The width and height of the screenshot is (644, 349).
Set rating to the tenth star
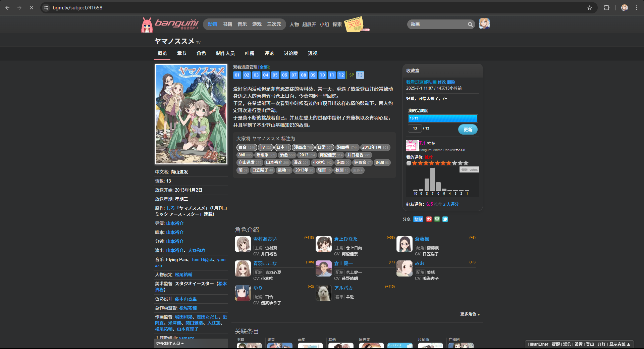point(466,163)
